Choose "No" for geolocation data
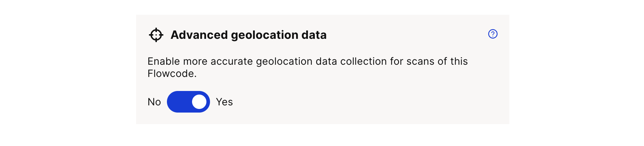The image size is (644, 146). [154, 102]
